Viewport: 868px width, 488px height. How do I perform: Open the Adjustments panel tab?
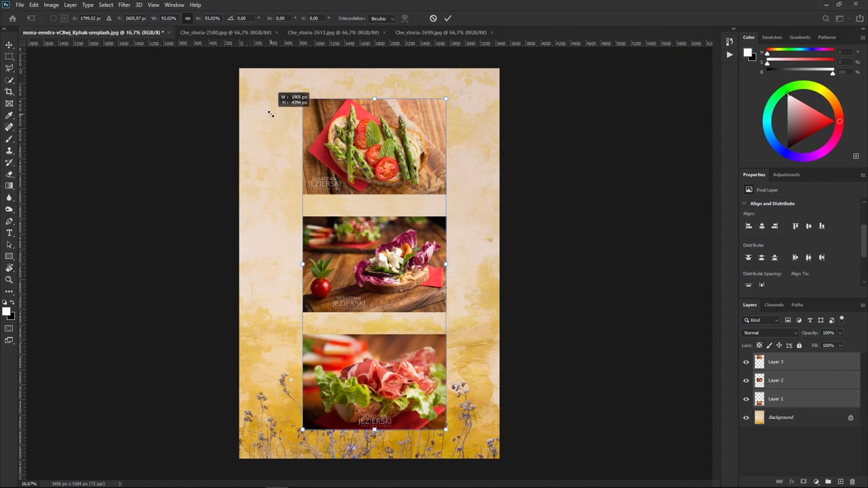tap(786, 175)
